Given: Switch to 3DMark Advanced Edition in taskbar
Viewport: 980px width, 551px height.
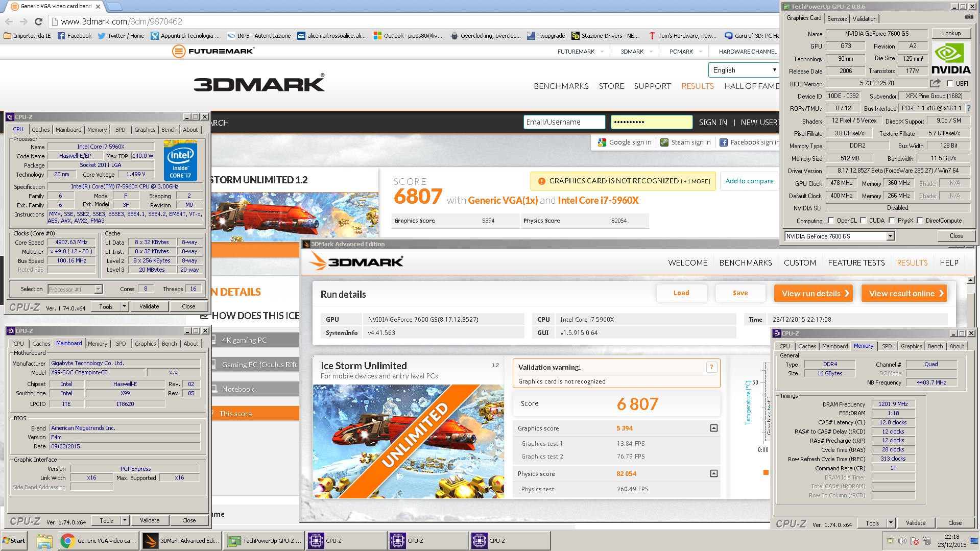Looking at the screenshot, I should click(181, 541).
